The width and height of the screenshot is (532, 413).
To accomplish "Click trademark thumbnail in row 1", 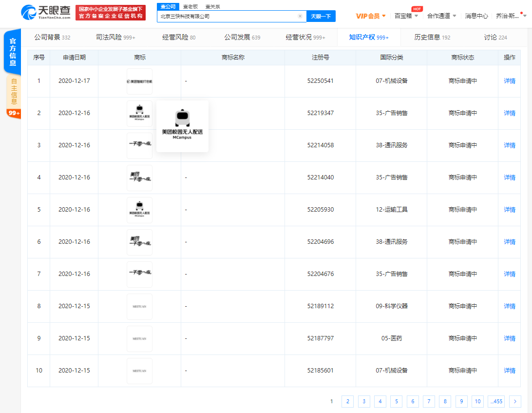I will tap(139, 81).
